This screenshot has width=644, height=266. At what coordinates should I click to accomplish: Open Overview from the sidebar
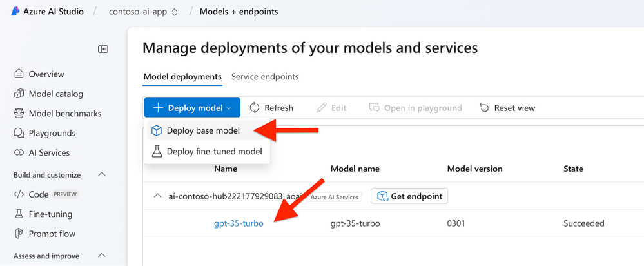pos(46,74)
